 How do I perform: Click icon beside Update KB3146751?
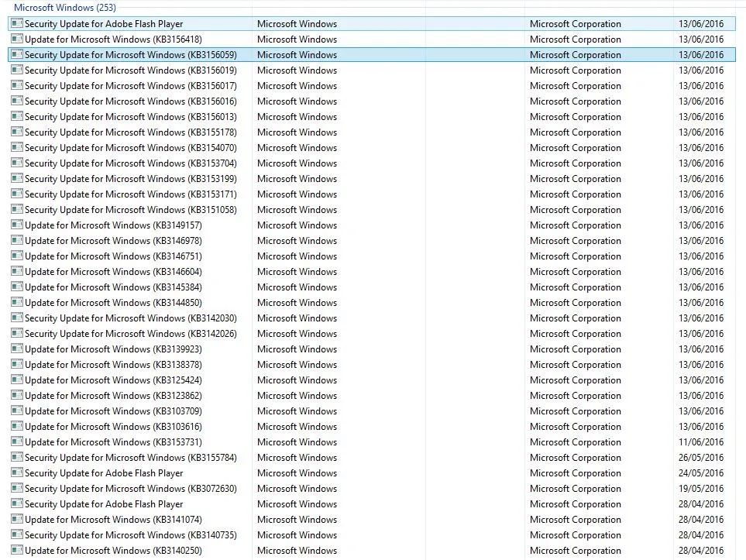[16, 256]
